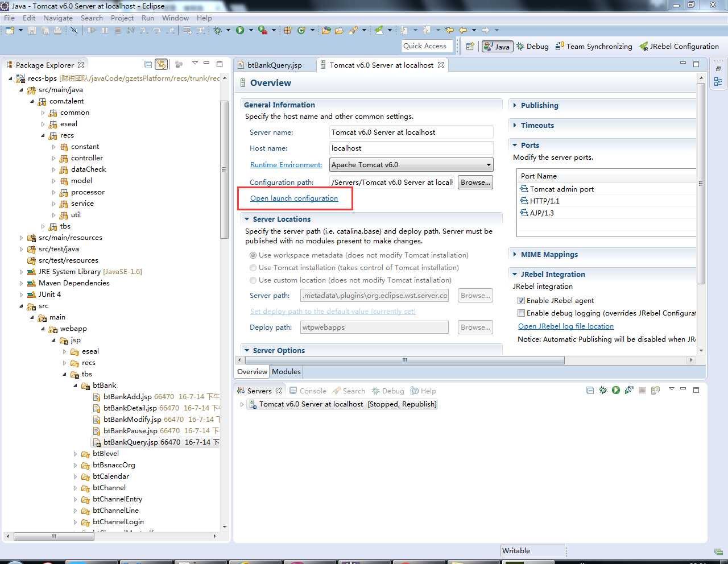Expand the Publishing section
Screen dimensions: 728x564
tap(515, 106)
